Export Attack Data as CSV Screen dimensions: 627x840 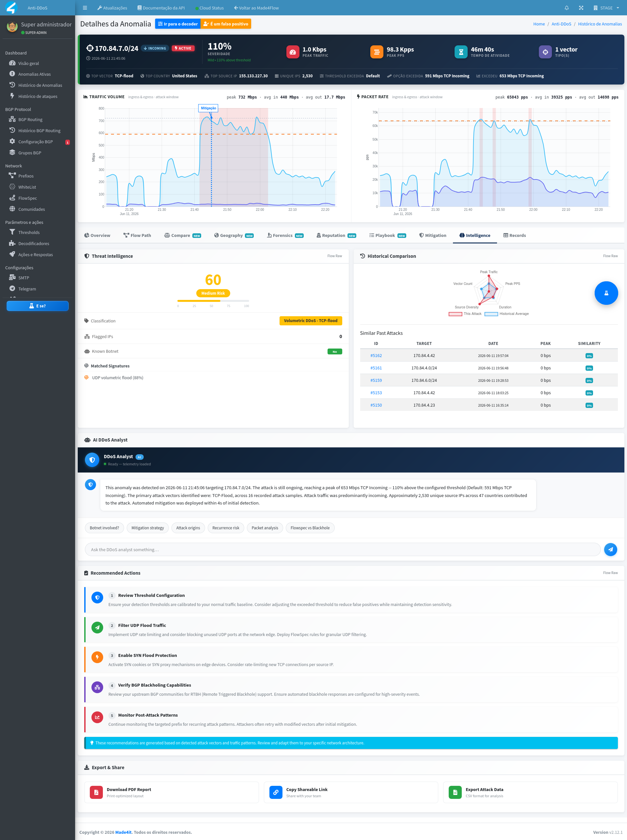(x=530, y=792)
